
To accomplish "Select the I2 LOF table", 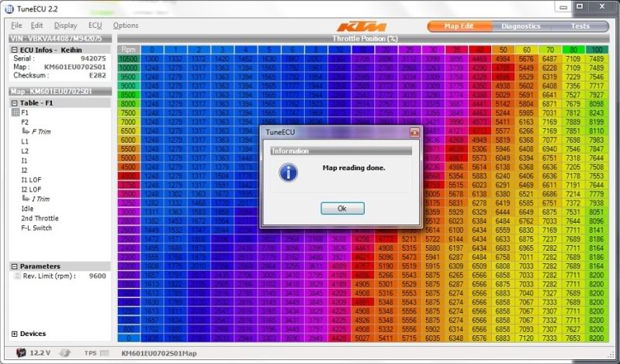I will click(31, 189).
